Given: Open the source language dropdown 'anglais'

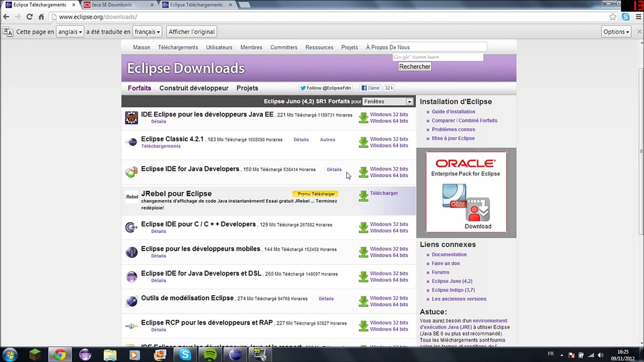Looking at the screenshot, I should pyautogui.click(x=70, y=32).
